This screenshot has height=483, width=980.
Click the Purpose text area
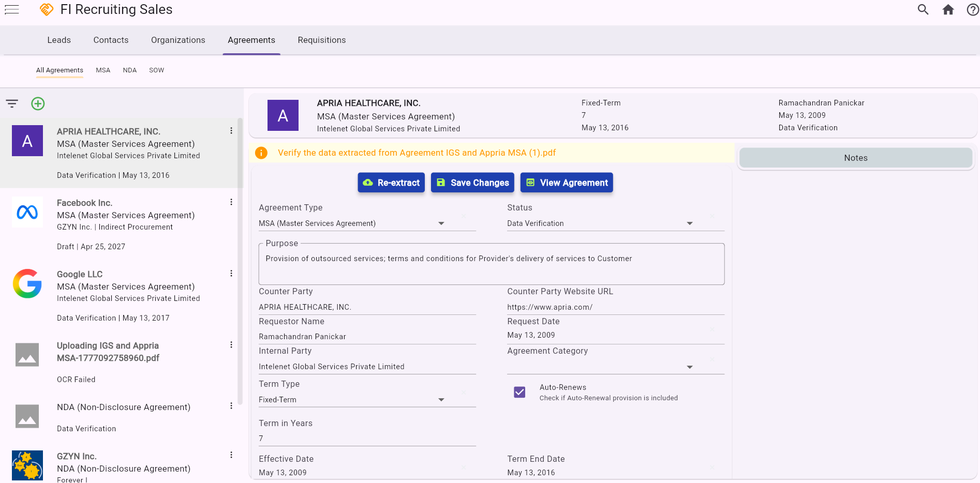[x=492, y=265]
